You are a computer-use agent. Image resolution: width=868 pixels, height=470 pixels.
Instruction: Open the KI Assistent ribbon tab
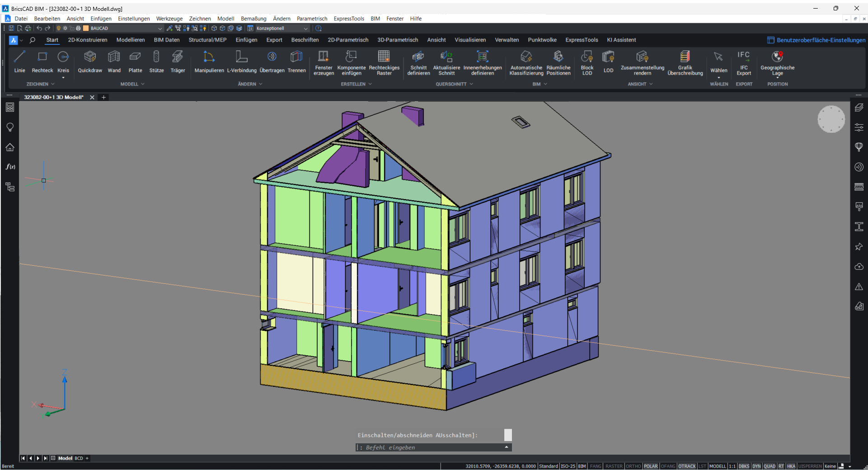621,40
